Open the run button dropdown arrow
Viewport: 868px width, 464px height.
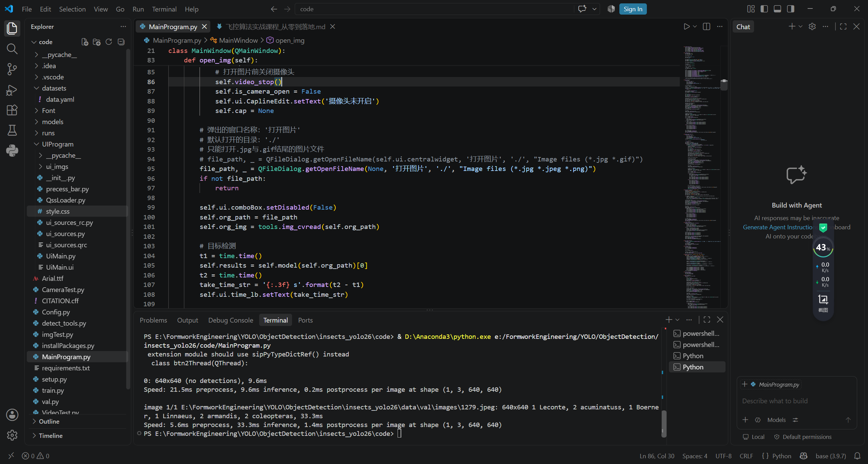click(x=695, y=26)
